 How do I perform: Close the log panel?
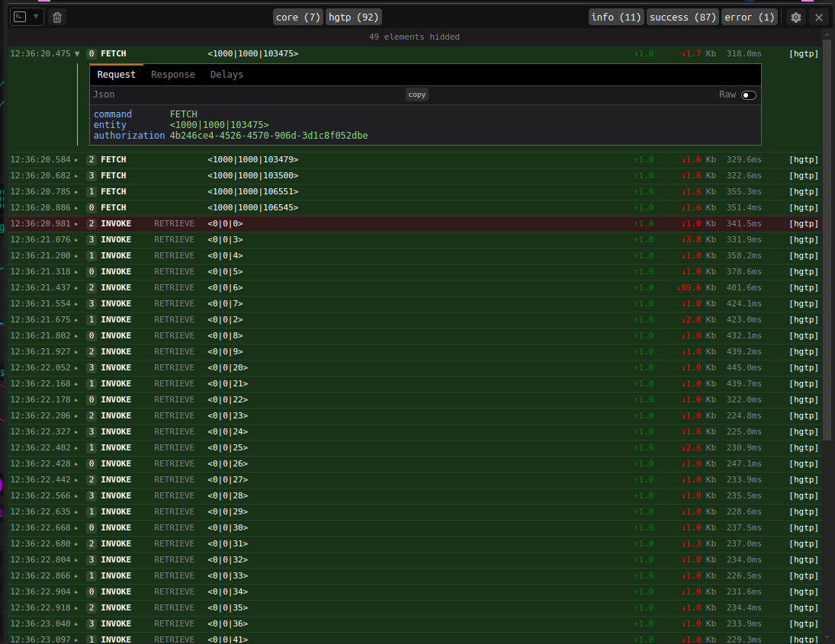[819, 18]
